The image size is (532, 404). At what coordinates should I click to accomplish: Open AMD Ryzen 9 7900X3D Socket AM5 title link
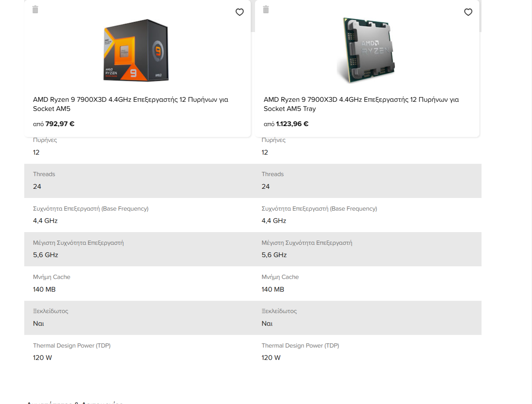tap(131, 104)
